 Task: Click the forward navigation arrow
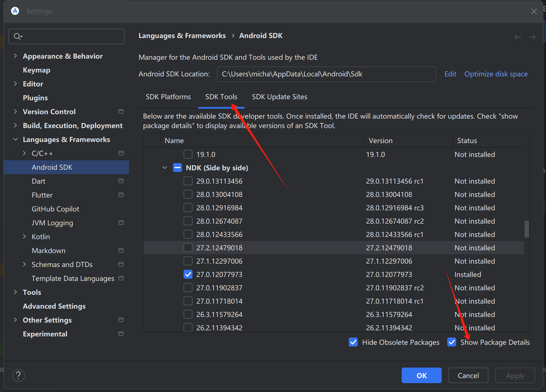coord(532,37)
